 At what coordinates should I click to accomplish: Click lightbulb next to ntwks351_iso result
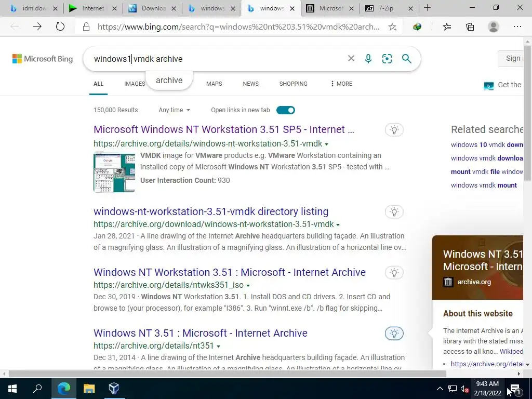[x=394, y=272]
